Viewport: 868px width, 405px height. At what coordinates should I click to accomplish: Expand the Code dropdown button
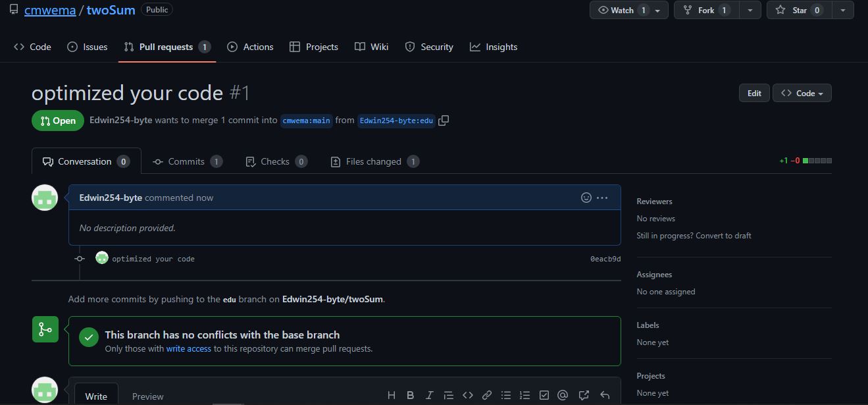pyautogui.click(x=802, y=93)
